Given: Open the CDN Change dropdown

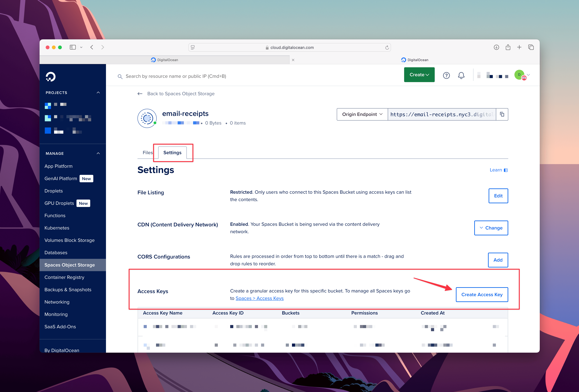Looking at the screenshot, I should pyautogui.click(x=491, y=228).
